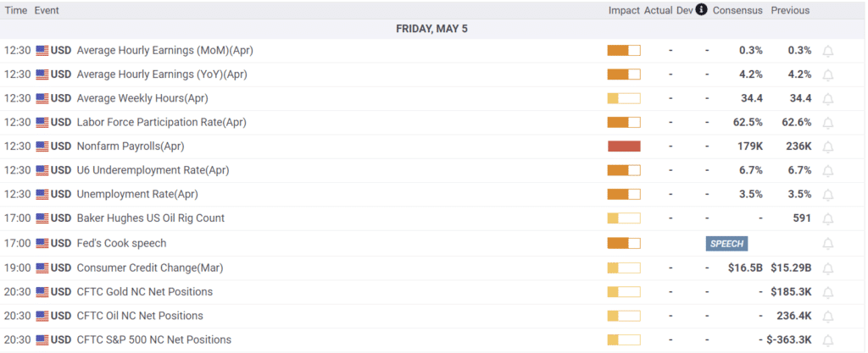Click bell icon for CFTC S&P 500 positions
868x353 pixels.
coord(828,340)
